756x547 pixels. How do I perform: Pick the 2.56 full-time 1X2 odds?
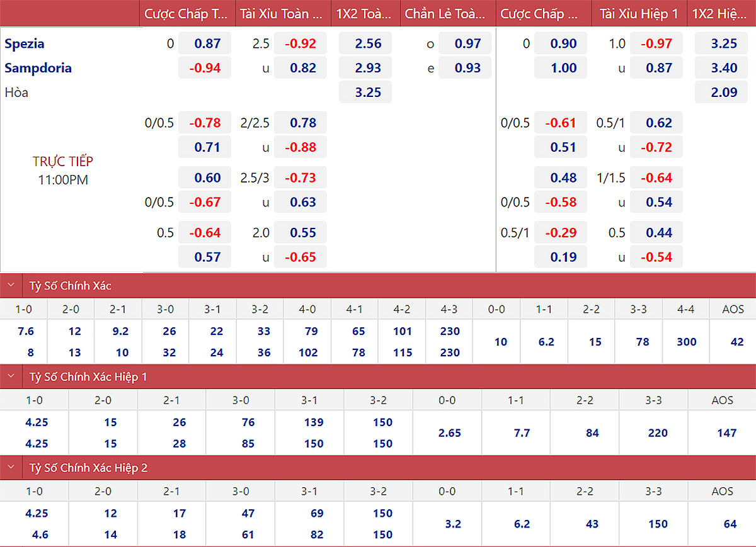[368, 43]
